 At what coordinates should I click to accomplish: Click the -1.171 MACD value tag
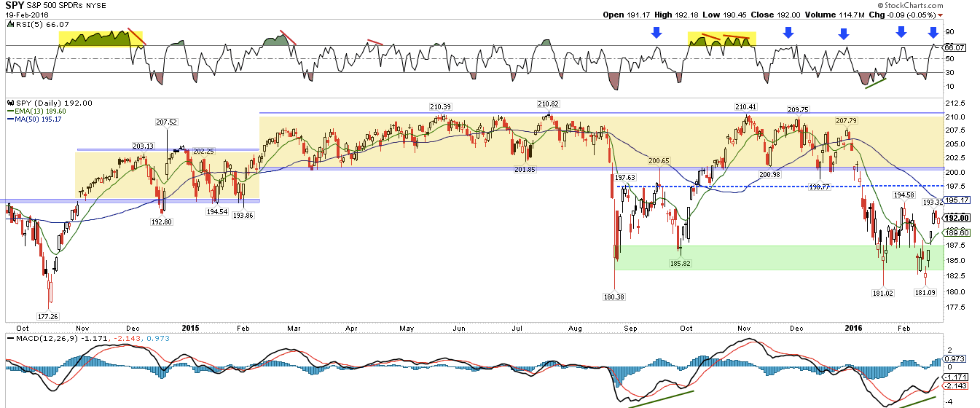(954, 377)
